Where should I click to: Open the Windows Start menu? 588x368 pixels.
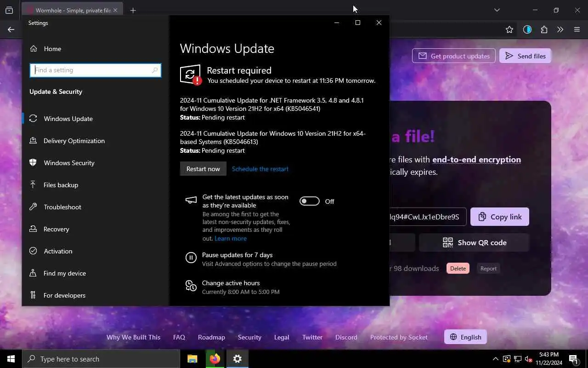[11, 359]
